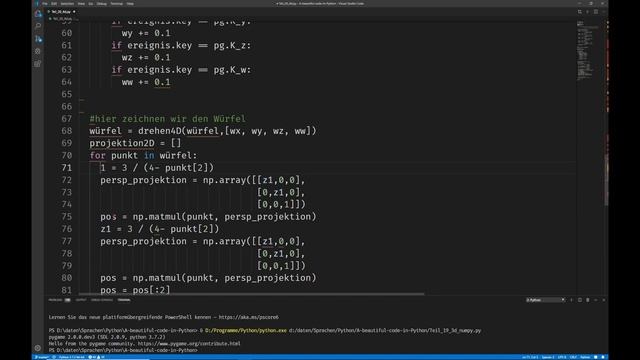Image resolution: width=640 pixels, height=360 pixels.
Task: Click the UTF-8 encoding in status bar
Action: [562, 357]
